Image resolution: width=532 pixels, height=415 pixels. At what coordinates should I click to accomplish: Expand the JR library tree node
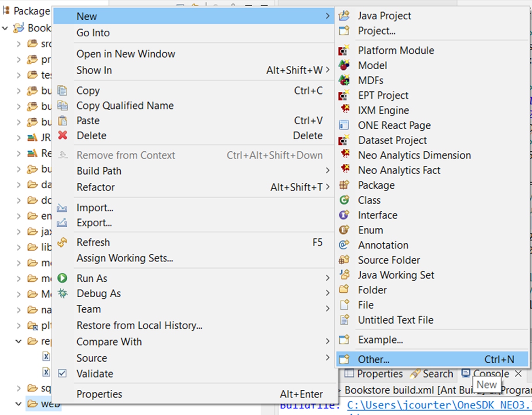point(19,137)
